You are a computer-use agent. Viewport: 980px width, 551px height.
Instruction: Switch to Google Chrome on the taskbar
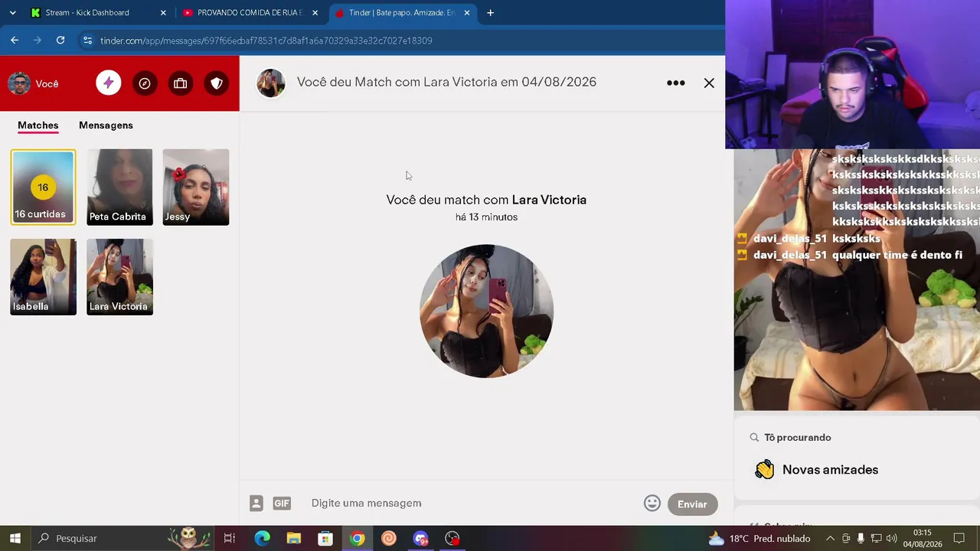(357, 538)
